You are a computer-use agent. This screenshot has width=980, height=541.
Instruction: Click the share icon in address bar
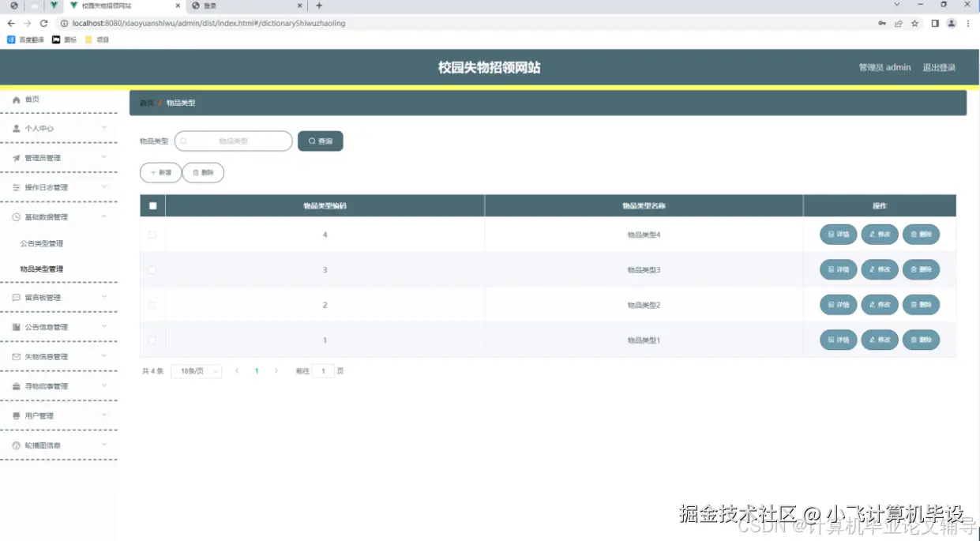(x=898, y=24)
